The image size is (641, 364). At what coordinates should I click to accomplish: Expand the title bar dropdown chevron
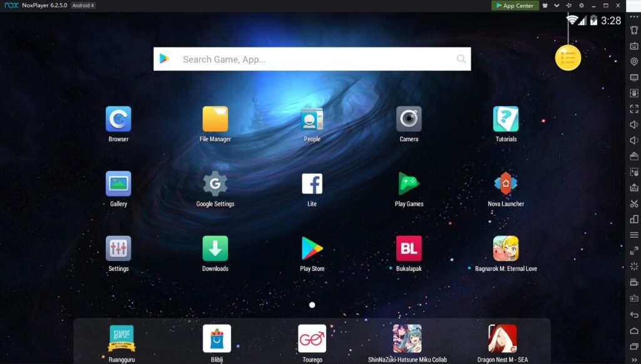tap(556, 6)
